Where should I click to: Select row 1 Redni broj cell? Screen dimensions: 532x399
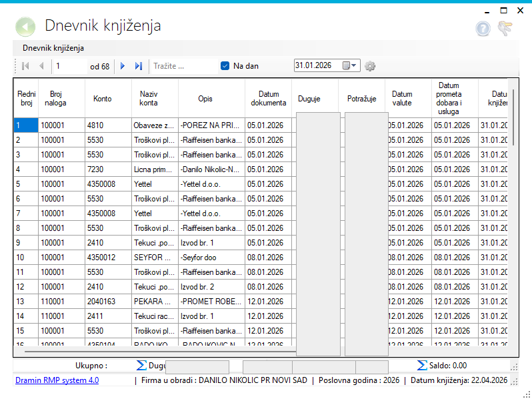[26, 125]
